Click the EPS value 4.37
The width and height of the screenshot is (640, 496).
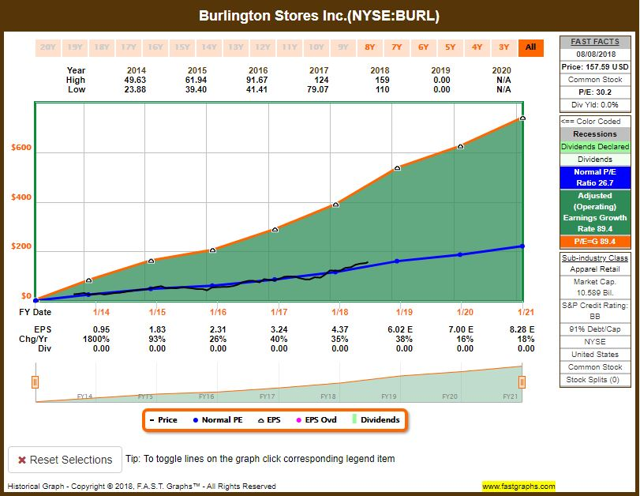pyautogui.click(x=340, y=329)
